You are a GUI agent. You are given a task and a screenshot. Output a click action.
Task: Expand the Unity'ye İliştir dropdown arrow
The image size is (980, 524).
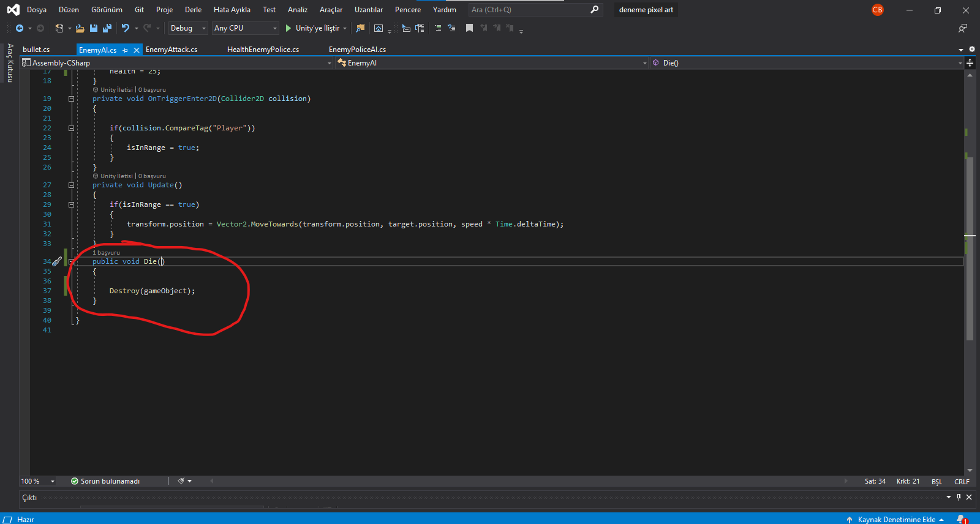pyautogui.click(x=345, y=28)
